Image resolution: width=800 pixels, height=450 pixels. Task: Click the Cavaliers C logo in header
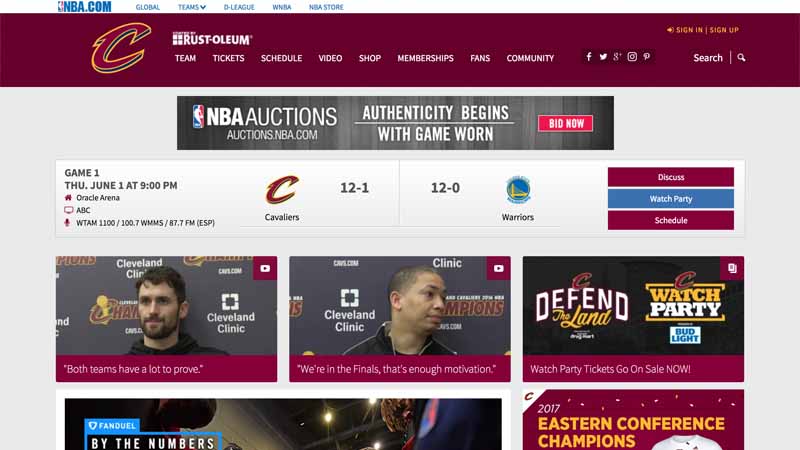(x=121, y=48)
